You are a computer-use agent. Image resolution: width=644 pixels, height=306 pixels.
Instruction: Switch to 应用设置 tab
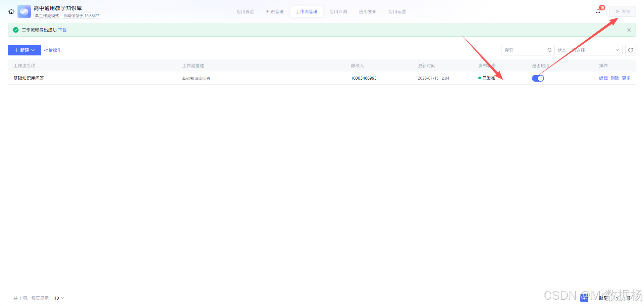245,11
